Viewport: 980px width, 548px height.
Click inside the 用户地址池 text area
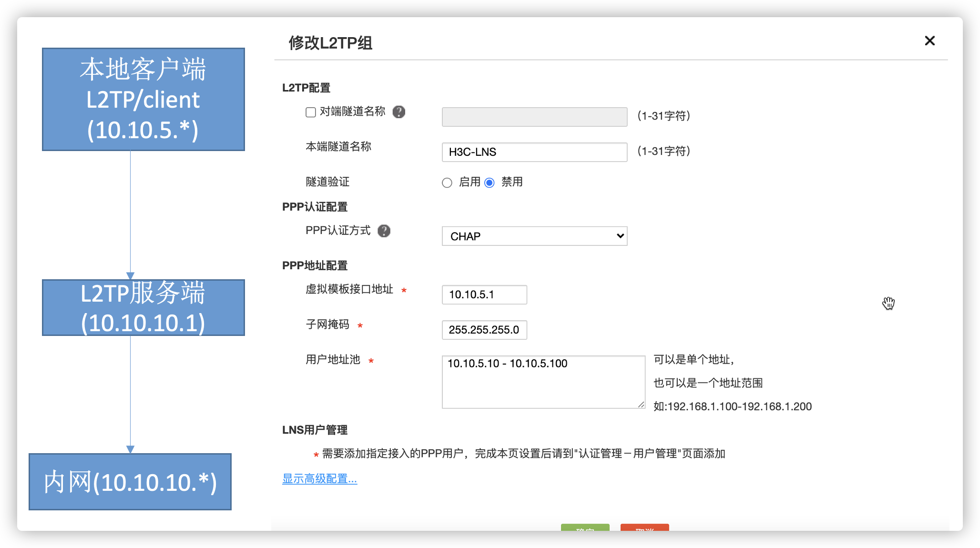pos(543,382)
